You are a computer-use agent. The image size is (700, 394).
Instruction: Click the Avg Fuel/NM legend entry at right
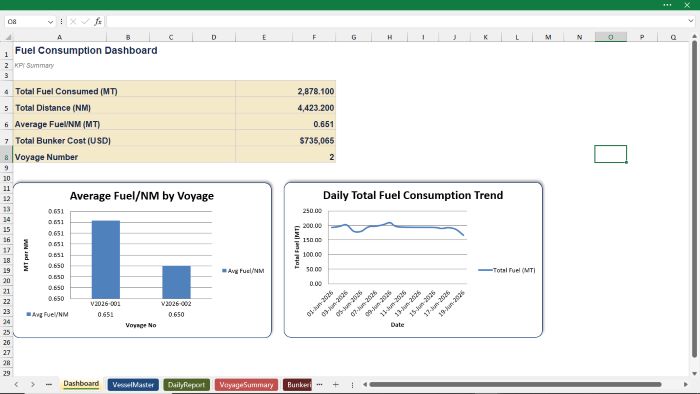(243, 271)
